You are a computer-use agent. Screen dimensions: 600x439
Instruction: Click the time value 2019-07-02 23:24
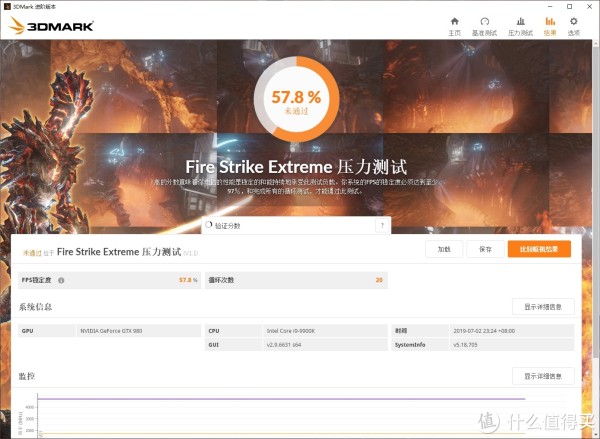484,331
